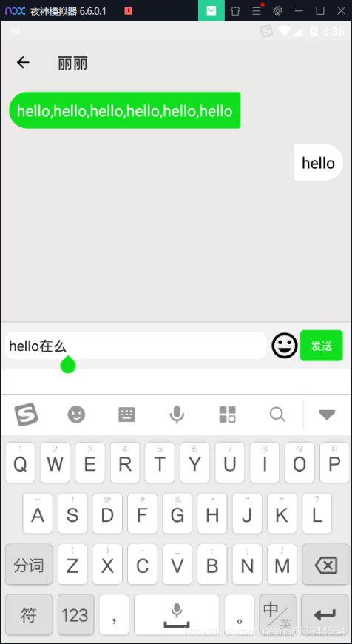Viewport: 352px width, 644px height.
Task: Collapse the keyboard with down triangle
Action: [327, 415]
